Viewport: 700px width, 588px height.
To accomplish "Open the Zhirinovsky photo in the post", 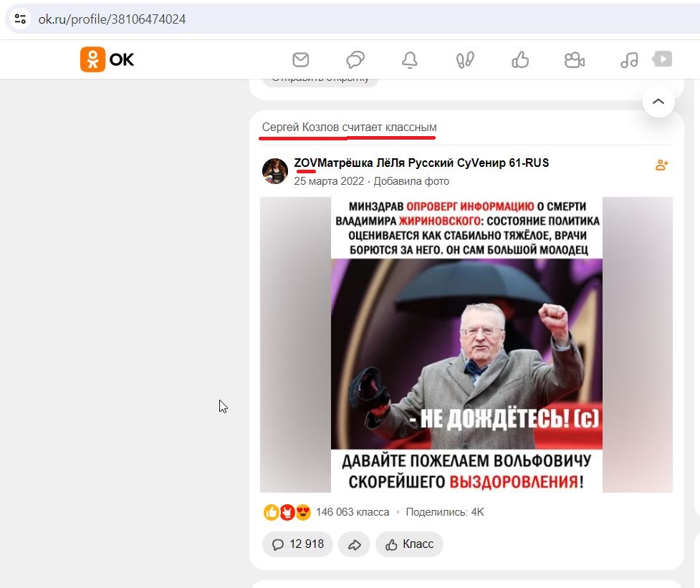I will point(466,345).
